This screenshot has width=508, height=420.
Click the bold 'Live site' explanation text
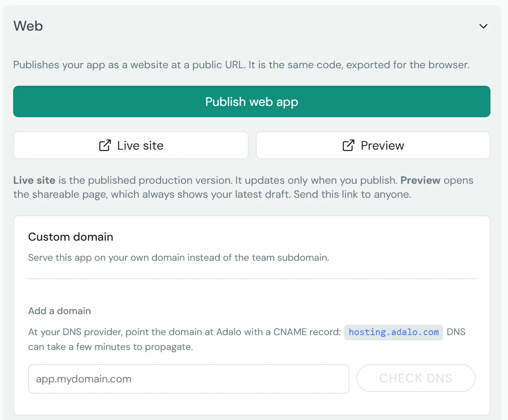(x=34, y=180)
